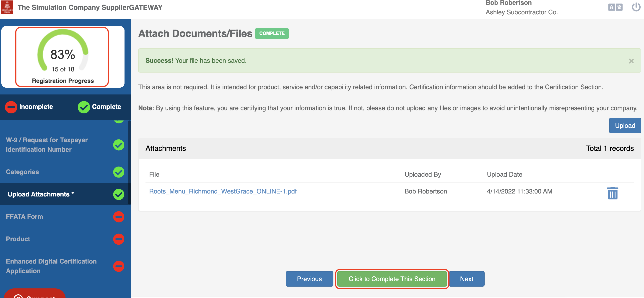Click the 83% registration progress gauge
The image size is (644, 298).
click(62, 54)
